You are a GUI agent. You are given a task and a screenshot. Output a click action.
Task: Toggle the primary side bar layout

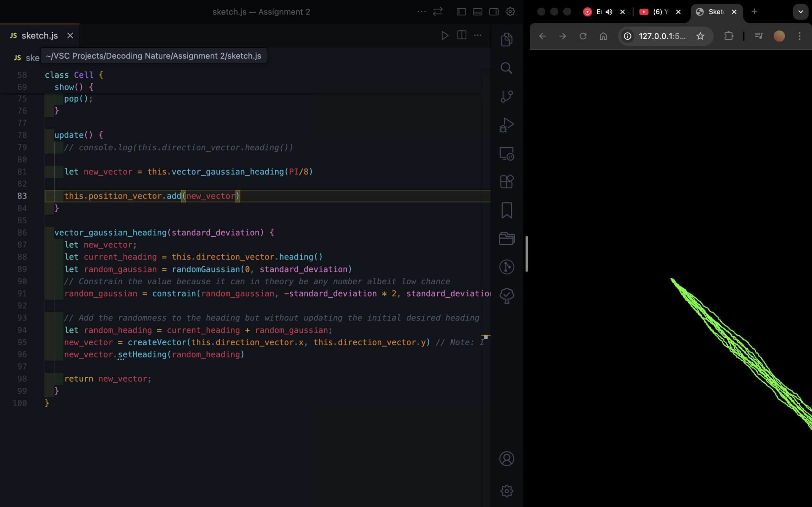click(461, 12)
